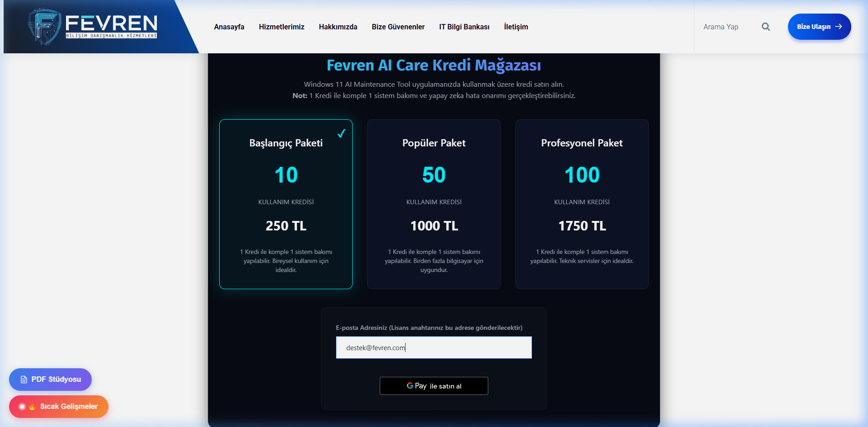Select the Başlangıç Paketi card title
Screen dimensions: 868x427
286,143
